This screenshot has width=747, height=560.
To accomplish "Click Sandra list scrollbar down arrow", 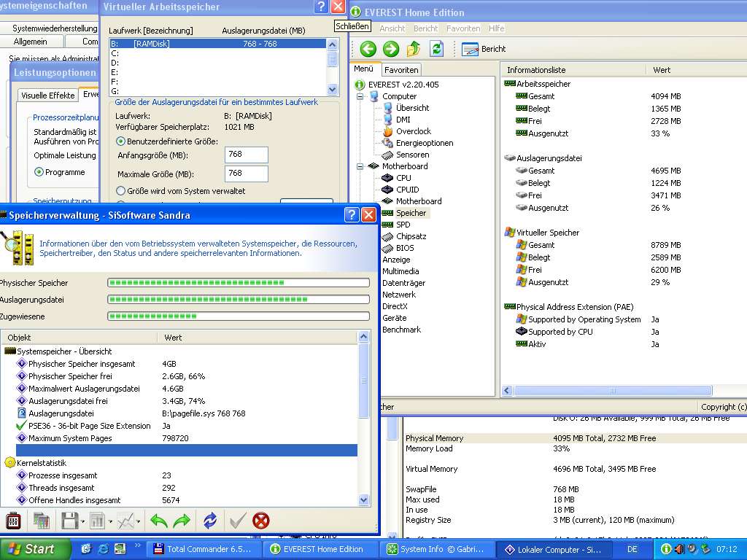I will click(363, 500).
